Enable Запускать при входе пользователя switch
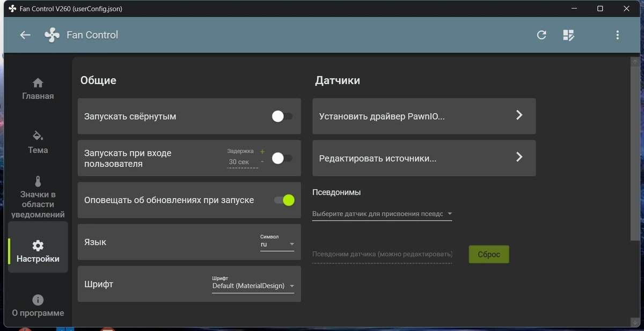Screen dimensions: 644x331 click(x=282, y=158)
